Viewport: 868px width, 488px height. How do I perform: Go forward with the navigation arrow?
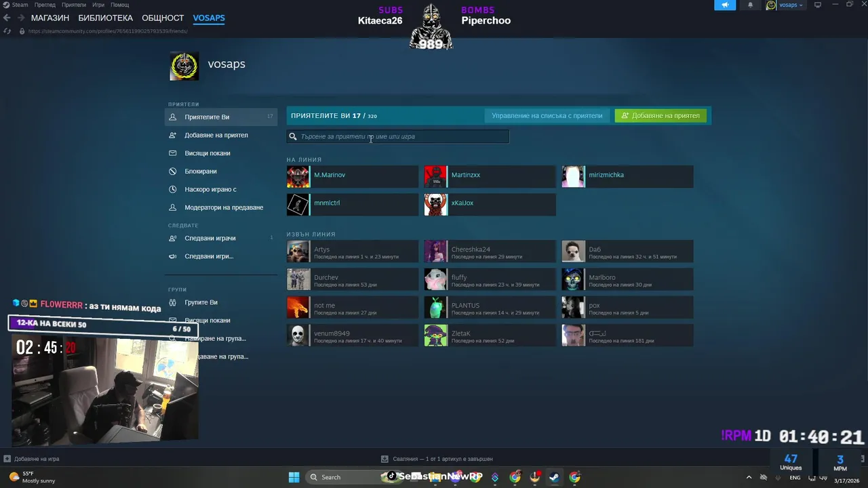(20, 18)
